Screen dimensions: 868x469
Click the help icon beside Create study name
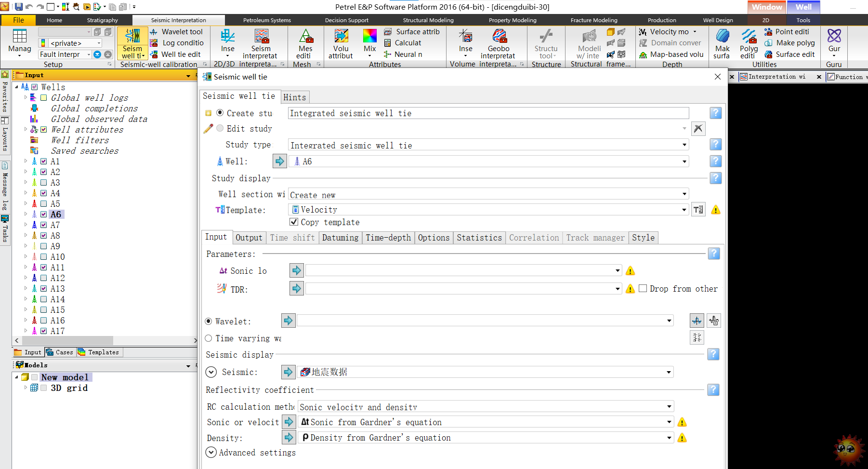click(715, 113)
